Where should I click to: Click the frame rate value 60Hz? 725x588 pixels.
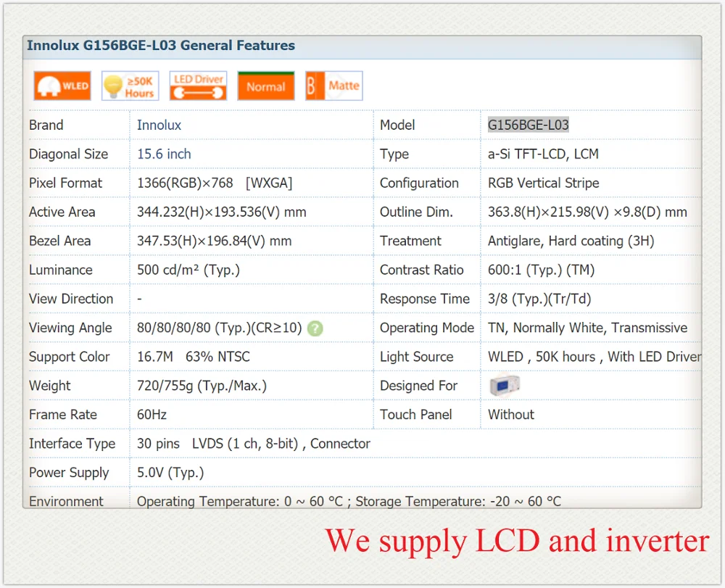pos(152,415)
